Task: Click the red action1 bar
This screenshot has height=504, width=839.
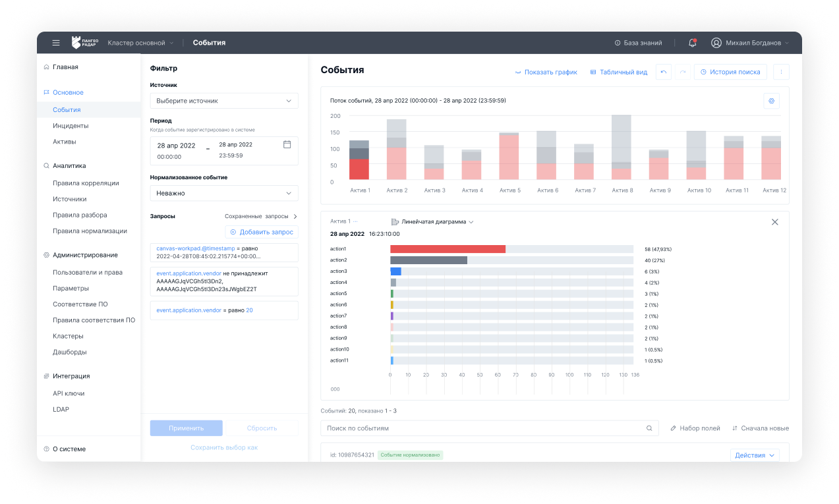Action: [448, 249]
